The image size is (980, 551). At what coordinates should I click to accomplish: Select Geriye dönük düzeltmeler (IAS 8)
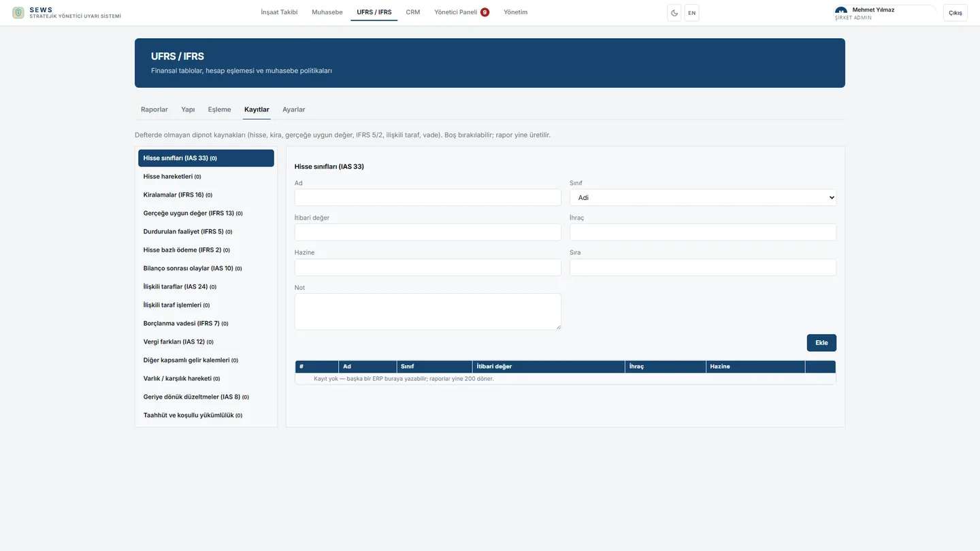[x=206, y=397]
